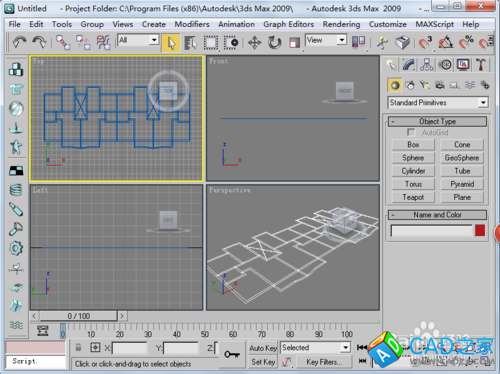The height and width of the screenshot is (374, 500).
Task: Open the Rendering menu
Action: pyautogui.click(x=341, y=24)
